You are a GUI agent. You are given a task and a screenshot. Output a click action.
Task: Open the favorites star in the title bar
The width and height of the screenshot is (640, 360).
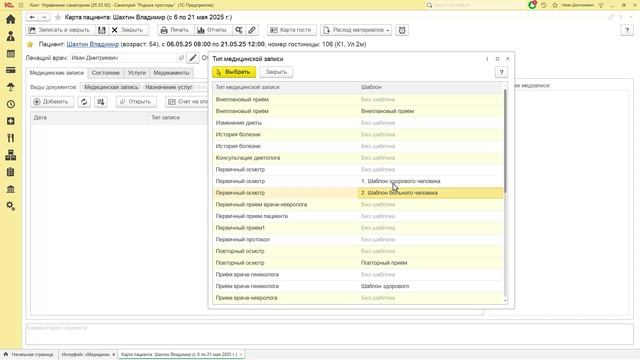pyautogui.click(x=555, y=5)
